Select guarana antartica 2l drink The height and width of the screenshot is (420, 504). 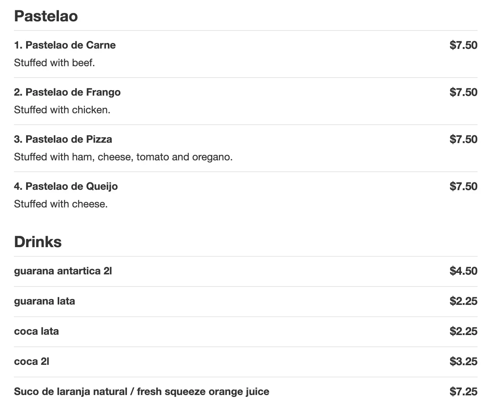pos(63,271)
